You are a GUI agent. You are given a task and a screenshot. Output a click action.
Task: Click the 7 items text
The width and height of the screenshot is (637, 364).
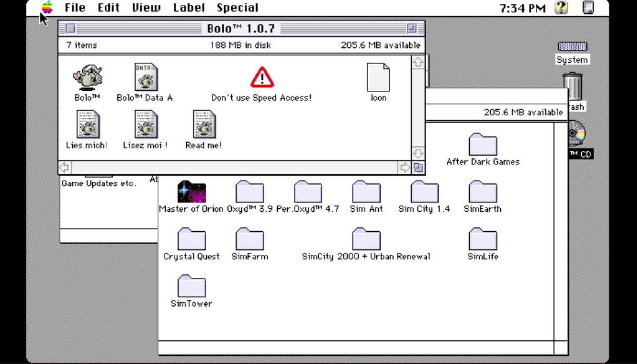click(82, 45)
